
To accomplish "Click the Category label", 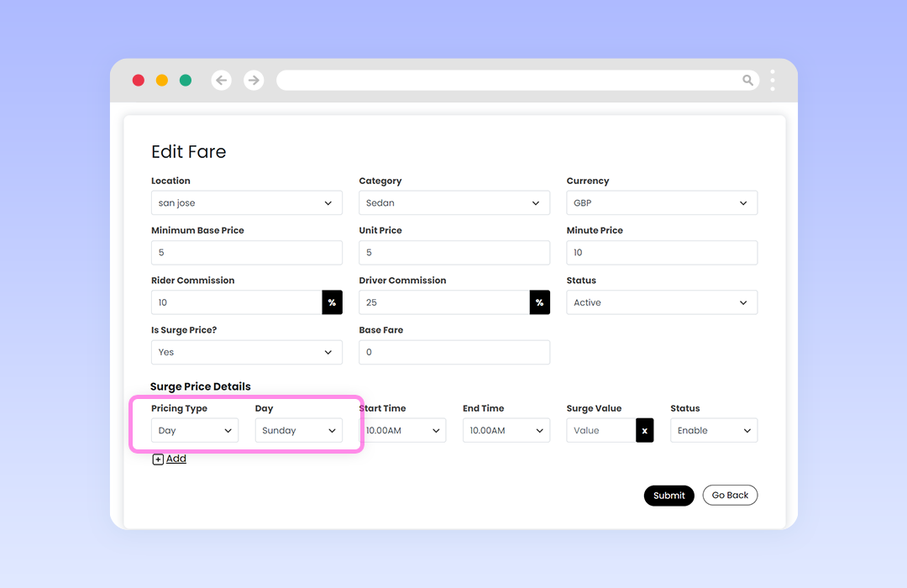I will coord(380,181).
